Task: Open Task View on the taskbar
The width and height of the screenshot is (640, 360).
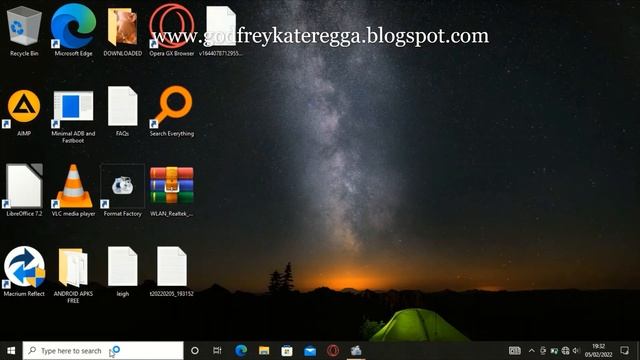Action: click(217, 351)
